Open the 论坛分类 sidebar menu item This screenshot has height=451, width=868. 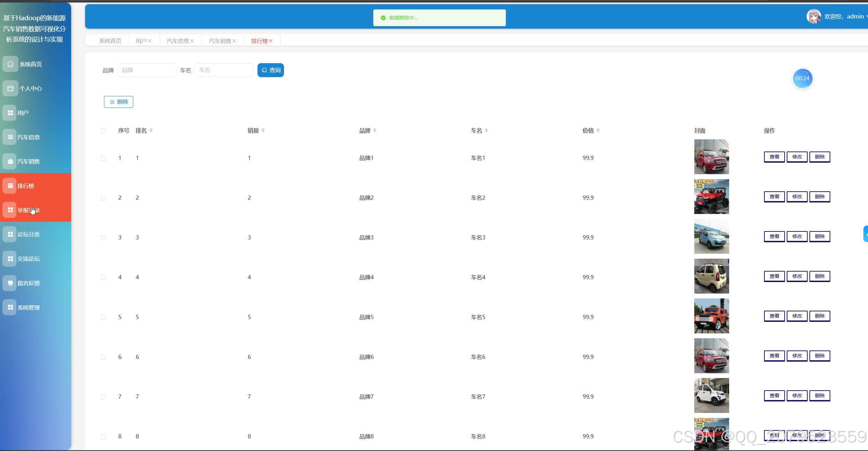pos(29,235)
